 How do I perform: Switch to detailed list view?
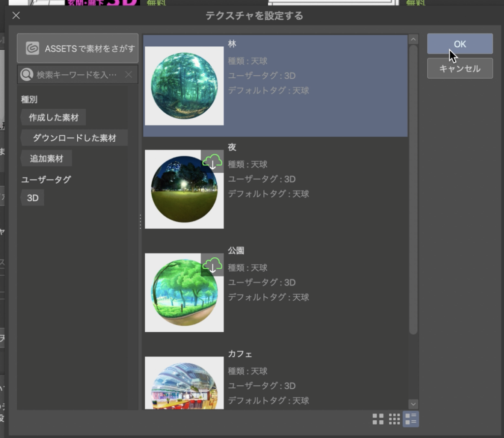tap(410, 419)
